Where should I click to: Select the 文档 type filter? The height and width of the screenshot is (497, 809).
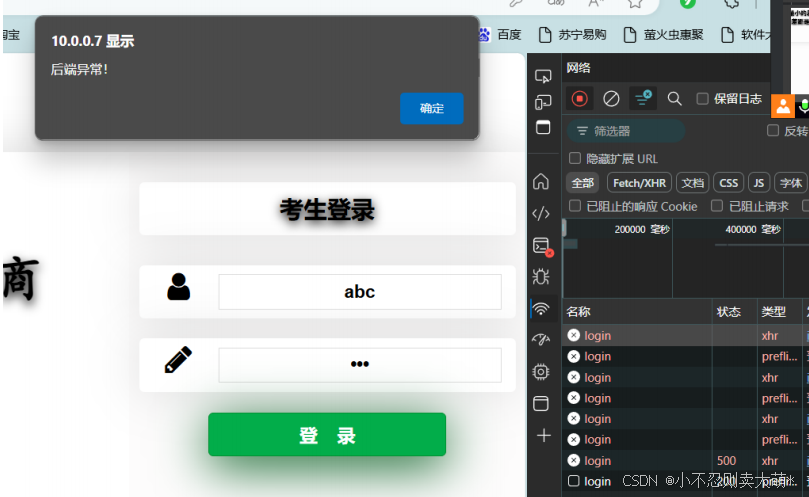coord(692,183)
